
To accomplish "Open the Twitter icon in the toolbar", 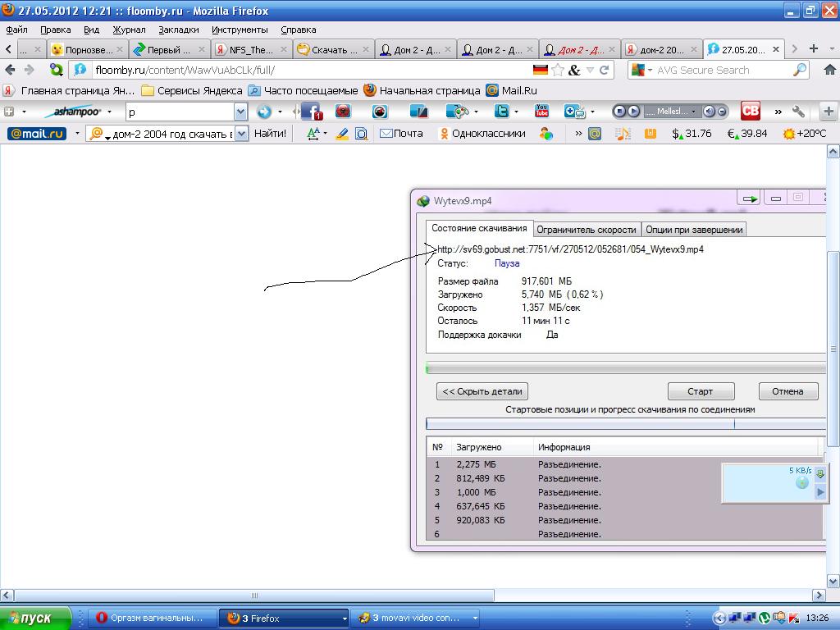I will pyautogui.click(x=501, y=112).
